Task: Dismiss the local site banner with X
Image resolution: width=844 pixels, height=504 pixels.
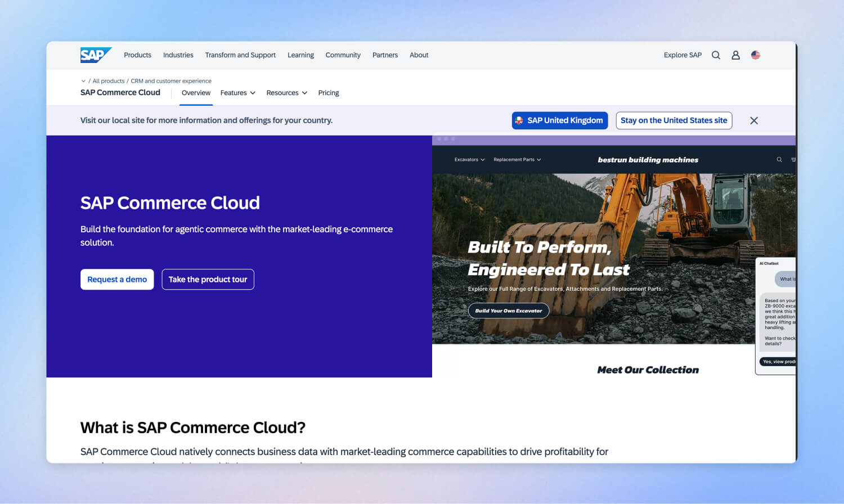Action: 754,120
